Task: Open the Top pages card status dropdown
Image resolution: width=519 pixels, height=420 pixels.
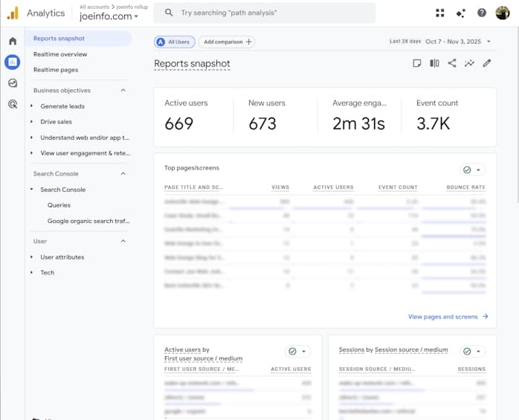Action: coord(472,169)
